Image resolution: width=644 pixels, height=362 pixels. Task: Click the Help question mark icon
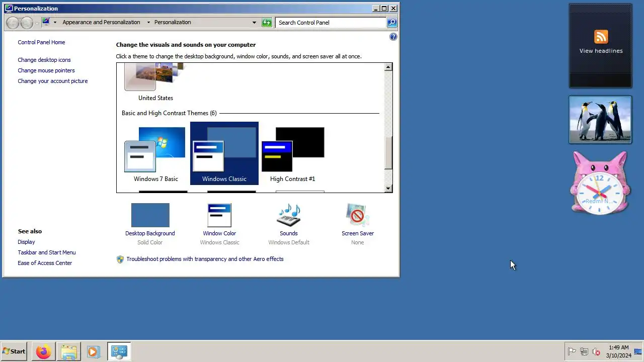393,37
